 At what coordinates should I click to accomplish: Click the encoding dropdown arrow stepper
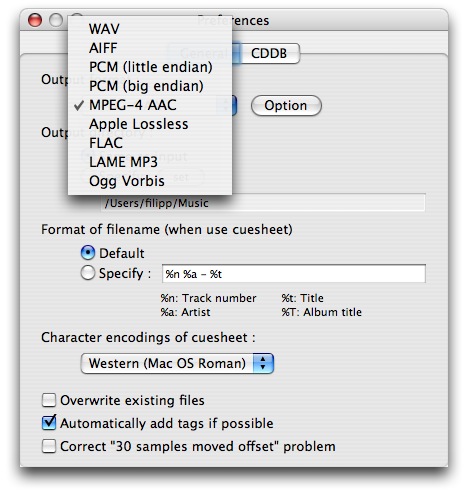click(263, 363)
